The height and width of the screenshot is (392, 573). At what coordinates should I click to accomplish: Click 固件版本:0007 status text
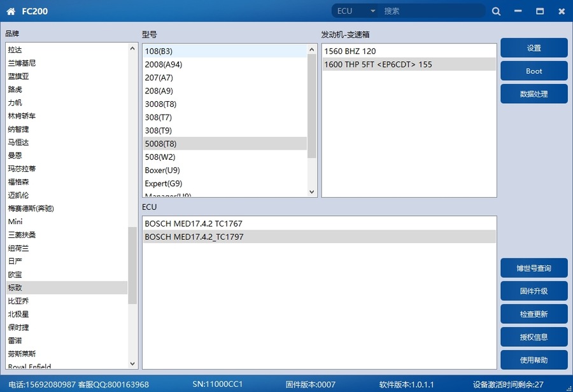tap(310, 384)
